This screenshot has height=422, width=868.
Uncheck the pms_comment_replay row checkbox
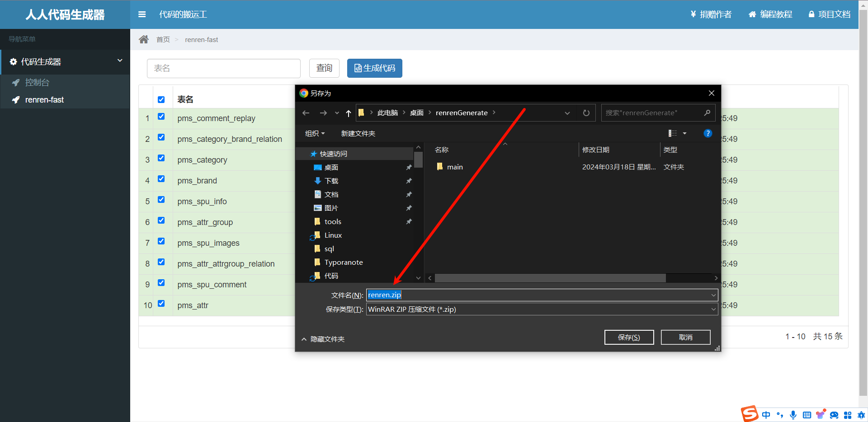click(x=161, y=117)
